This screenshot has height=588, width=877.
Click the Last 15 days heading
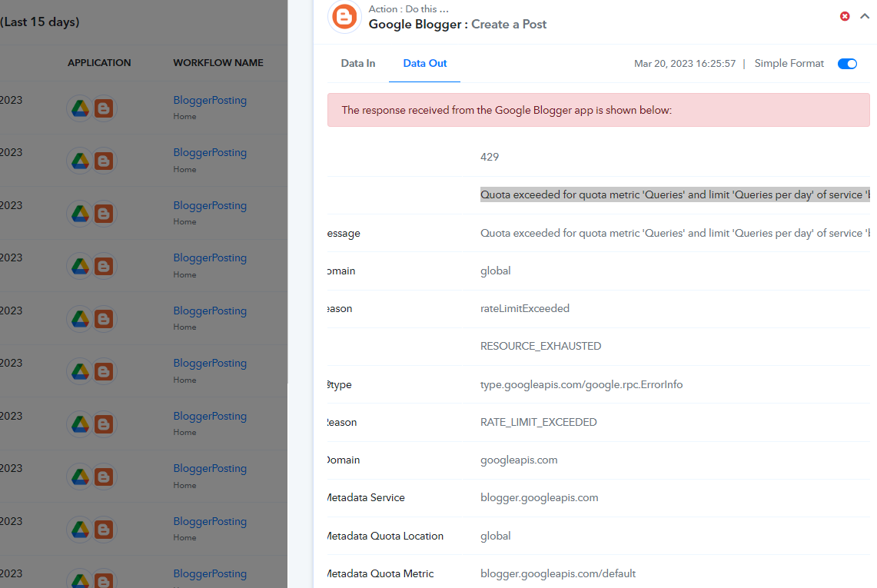tap(40, 22)
